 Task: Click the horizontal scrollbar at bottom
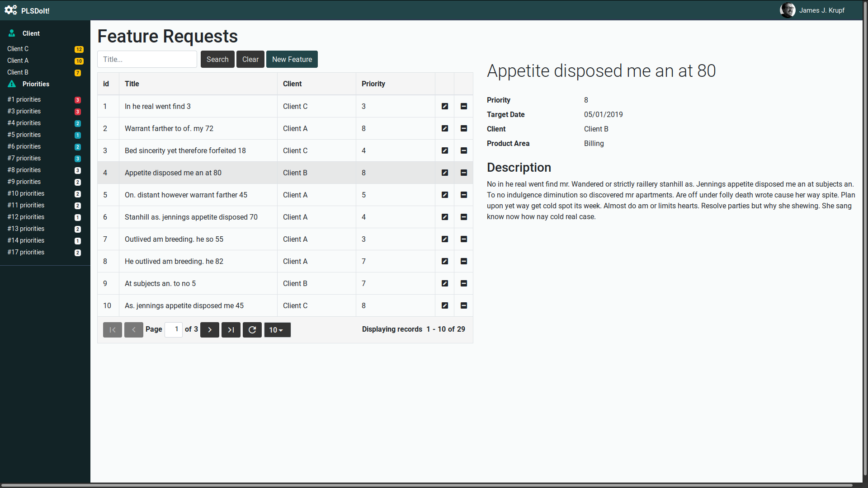point(427,485)
